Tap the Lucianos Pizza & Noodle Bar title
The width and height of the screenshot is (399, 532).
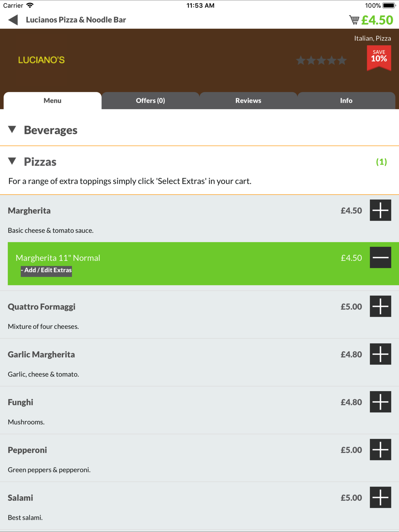coord(76,20)
